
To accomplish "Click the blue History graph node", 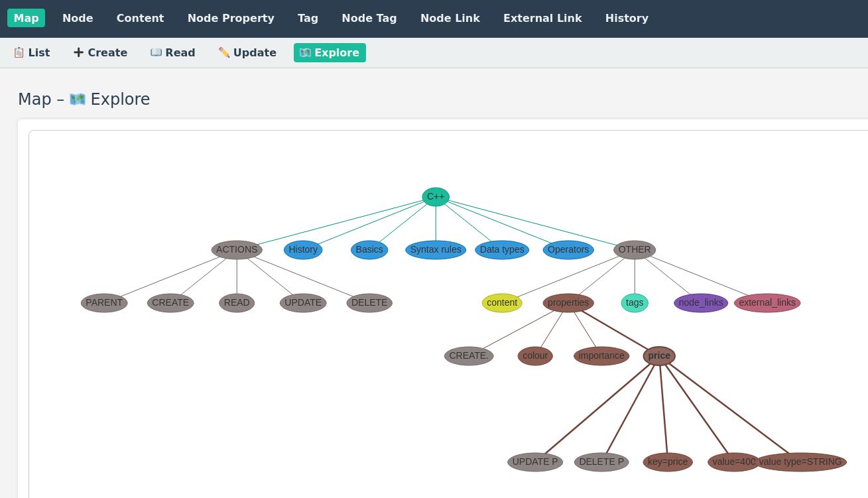I will click(x=303, y=250).
